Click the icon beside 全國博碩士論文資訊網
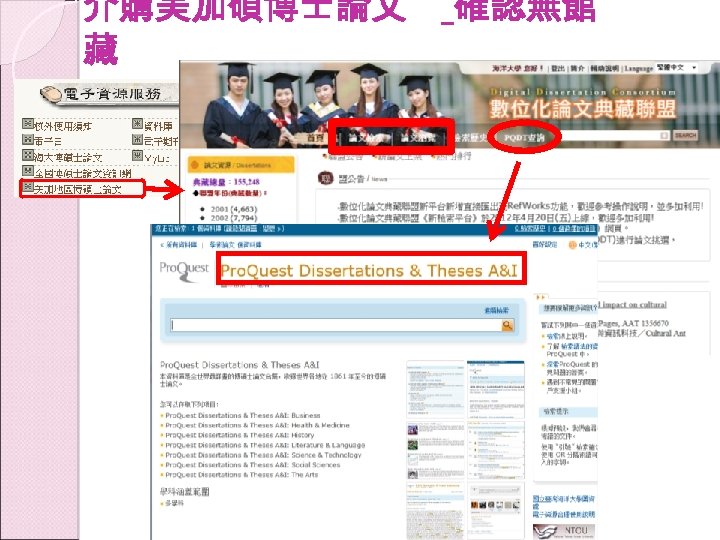 [x=28, y=171]
